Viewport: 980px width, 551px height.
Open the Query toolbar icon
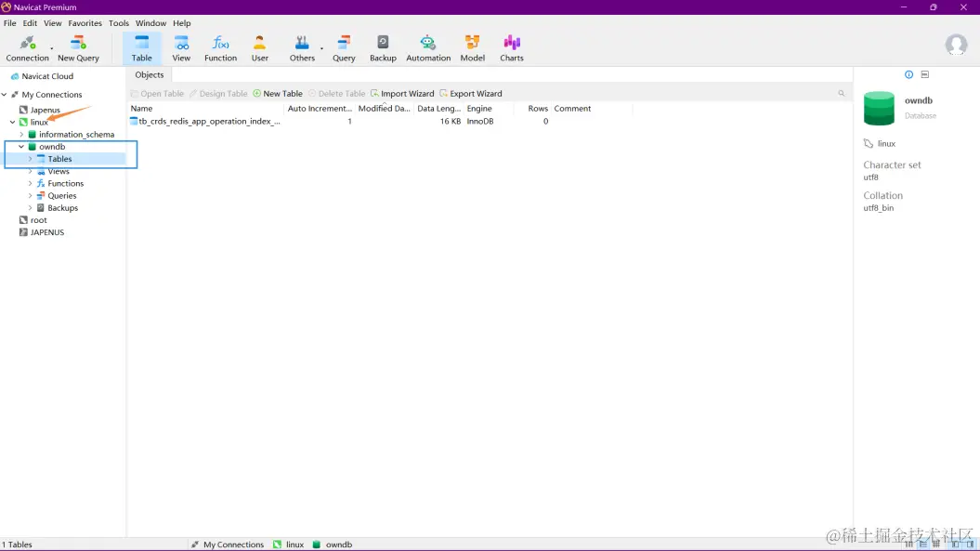(x=344, y=49)
